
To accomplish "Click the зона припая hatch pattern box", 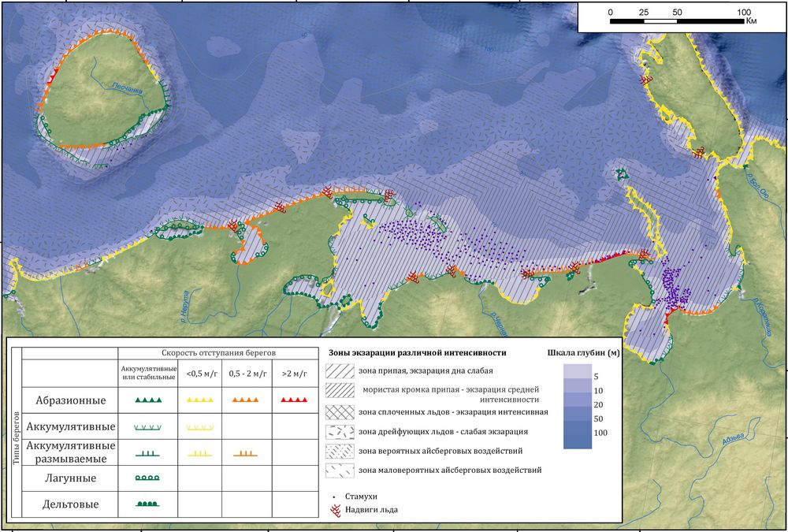I will click(339, 370).
